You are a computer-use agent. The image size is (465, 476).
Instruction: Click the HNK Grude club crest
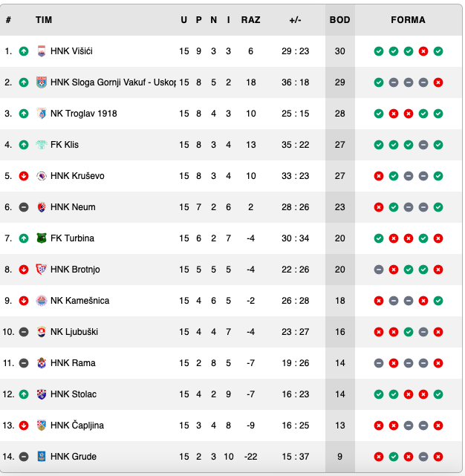coord(42,456)
